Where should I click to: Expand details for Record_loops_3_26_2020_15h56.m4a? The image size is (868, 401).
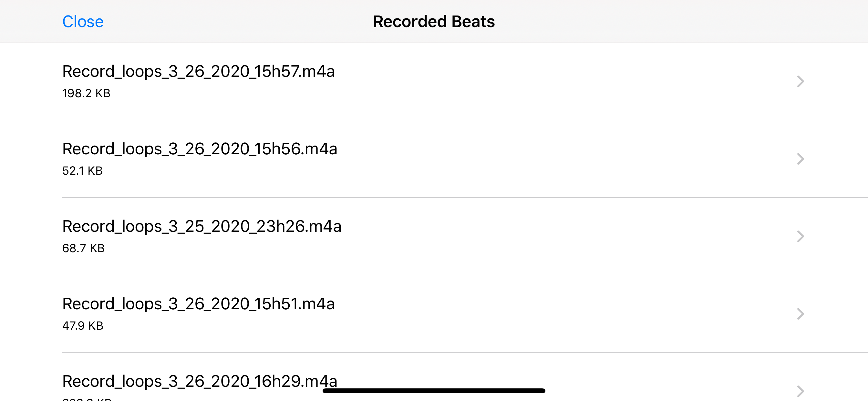pyautogui.click(x=800, y=159)
